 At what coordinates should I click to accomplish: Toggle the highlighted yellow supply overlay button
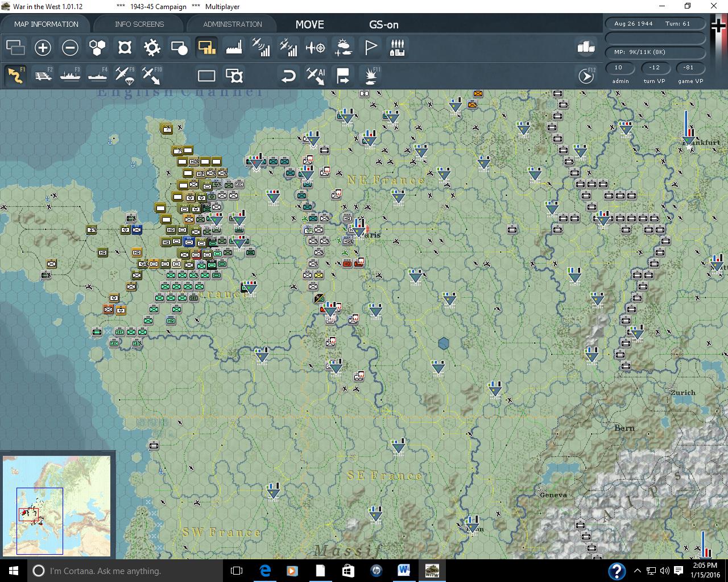click(206, 48)
